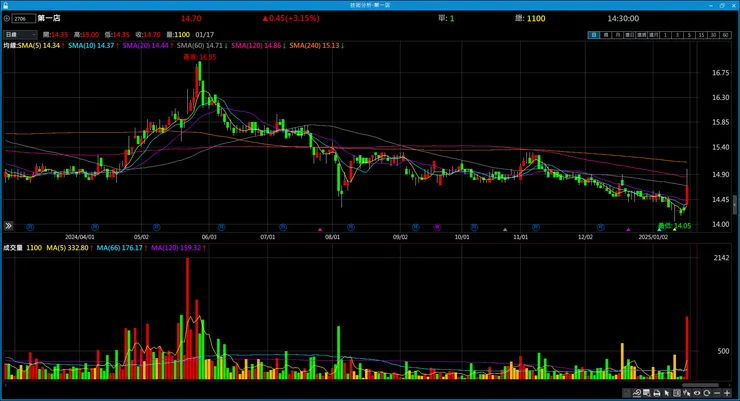Image resolution: width=740 pixels, height=401 pixels.
Task: Click the SMA(10) 14.37 indicator label
Action: [x=93, y=45]
